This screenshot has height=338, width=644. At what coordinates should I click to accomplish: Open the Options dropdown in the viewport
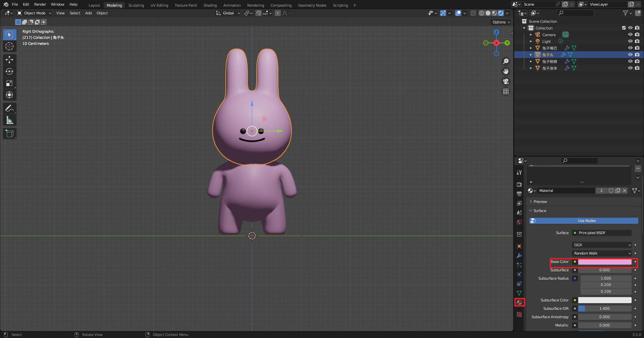[x=501, y=22]
